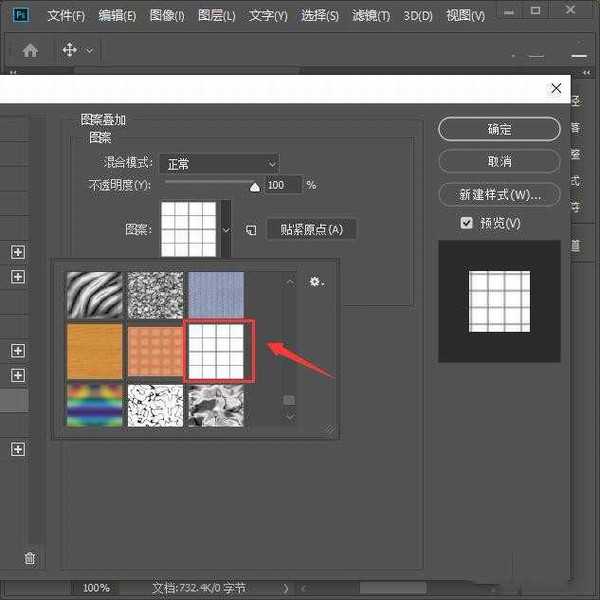Select the rainbow gradient pattern swatch

click(x=94, y=405)
